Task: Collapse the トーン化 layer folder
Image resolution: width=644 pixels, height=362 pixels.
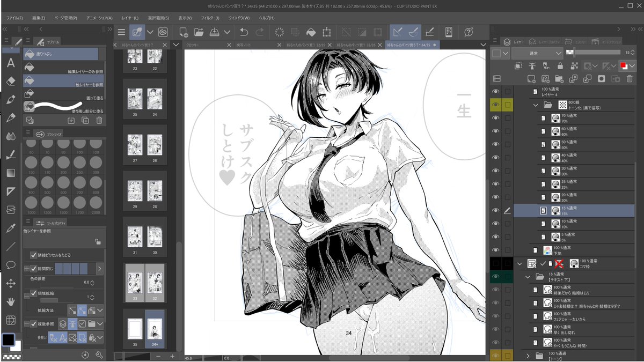Action: click(x=536, y=105)
